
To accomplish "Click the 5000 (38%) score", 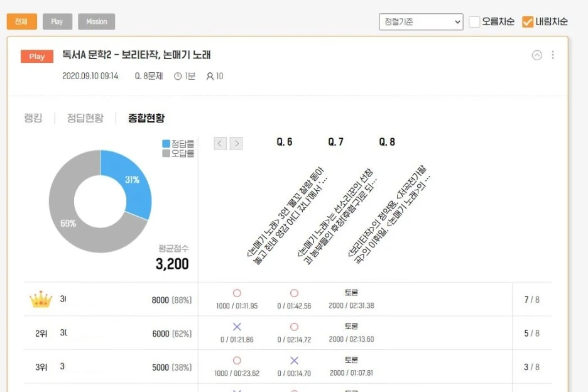I will pyautogui.click(x=171, y=367).
